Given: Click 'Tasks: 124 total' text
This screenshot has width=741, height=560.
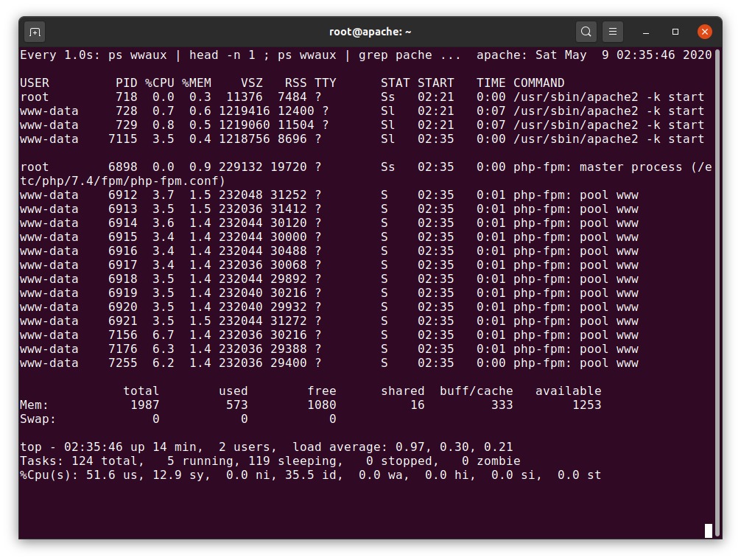Looking at the screenshot, I should point(79,461).
